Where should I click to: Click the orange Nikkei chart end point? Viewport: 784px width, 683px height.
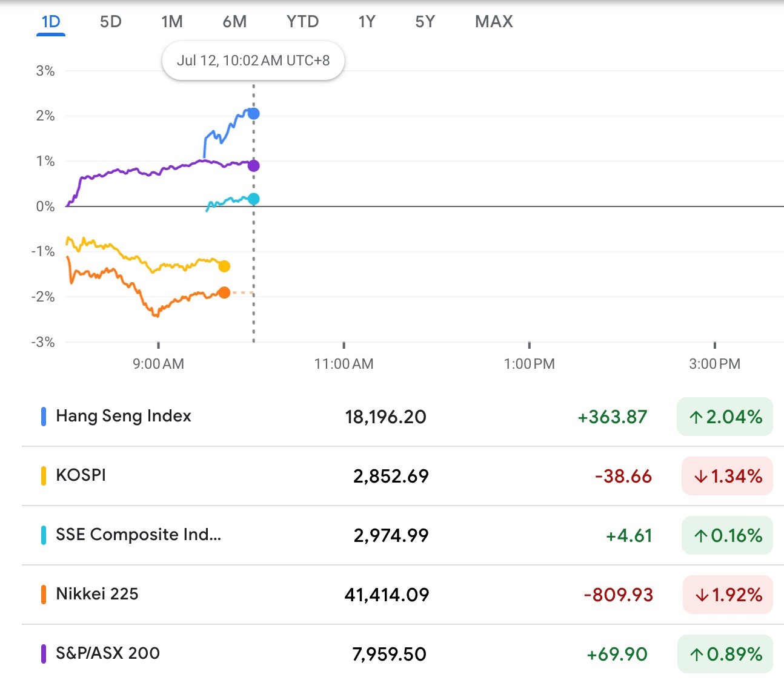224,293
